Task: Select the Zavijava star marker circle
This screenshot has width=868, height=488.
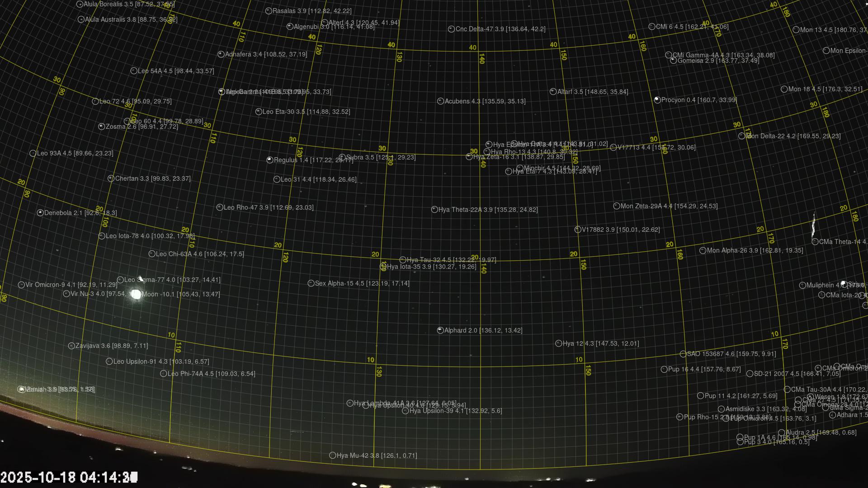Action: coord(71,346)
